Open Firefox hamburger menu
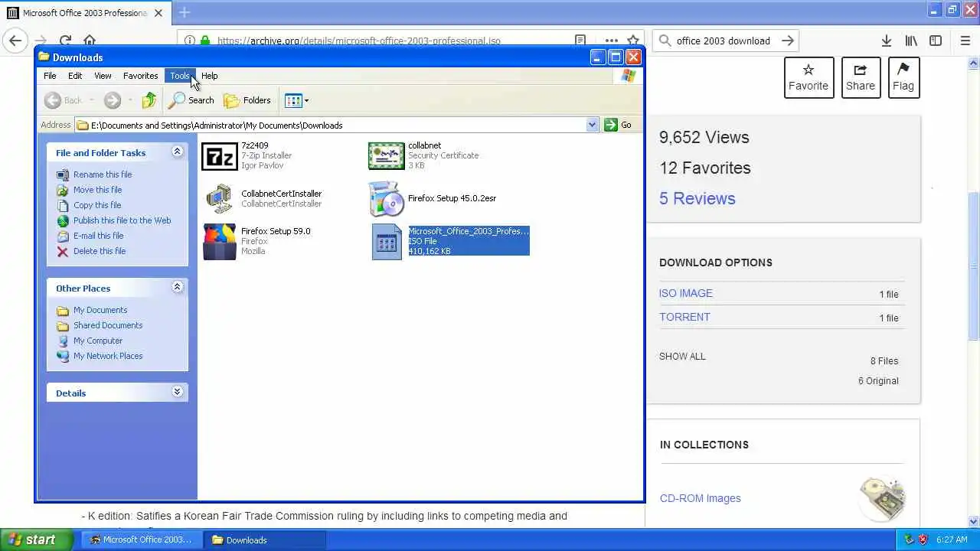980x551 pixels. [965, 41]
